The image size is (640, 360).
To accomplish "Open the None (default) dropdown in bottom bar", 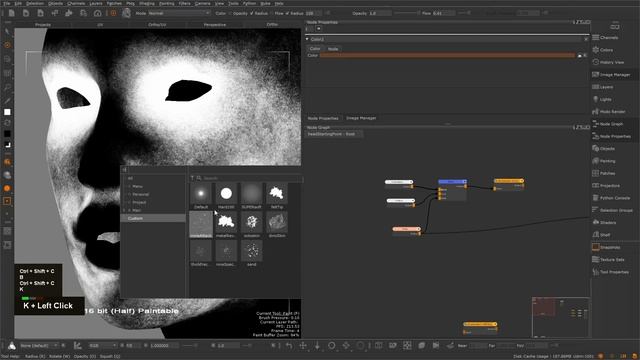I will pyautogui.click(x=39, y=346).
